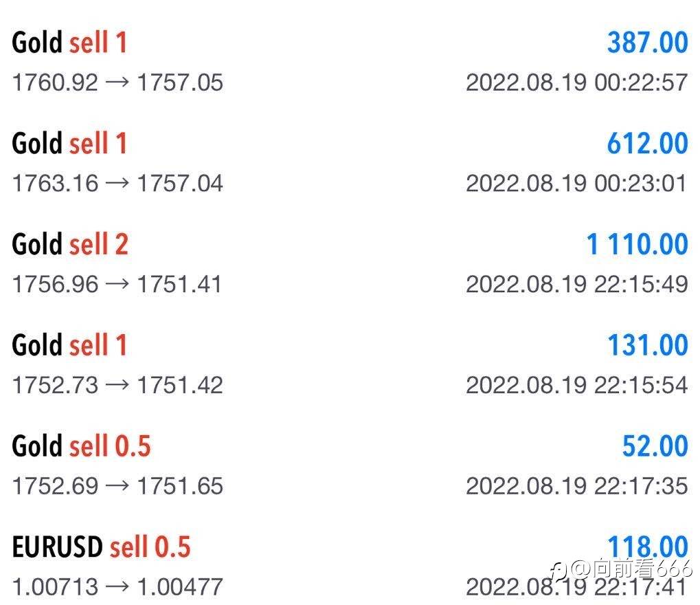Tap the EURUSD sell 0.5 trade title

point(102,547)
